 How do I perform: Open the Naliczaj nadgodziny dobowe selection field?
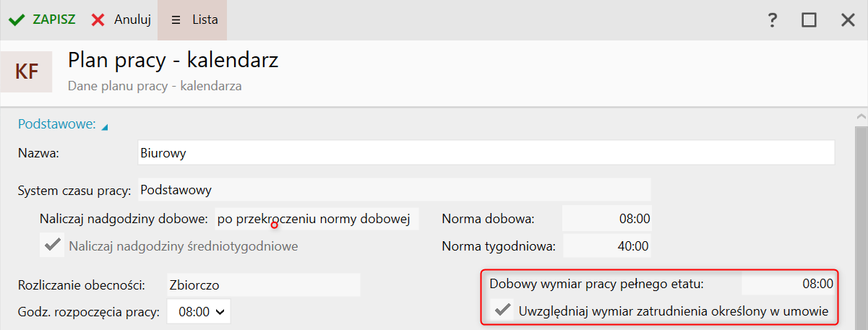(x=317, y=218)
